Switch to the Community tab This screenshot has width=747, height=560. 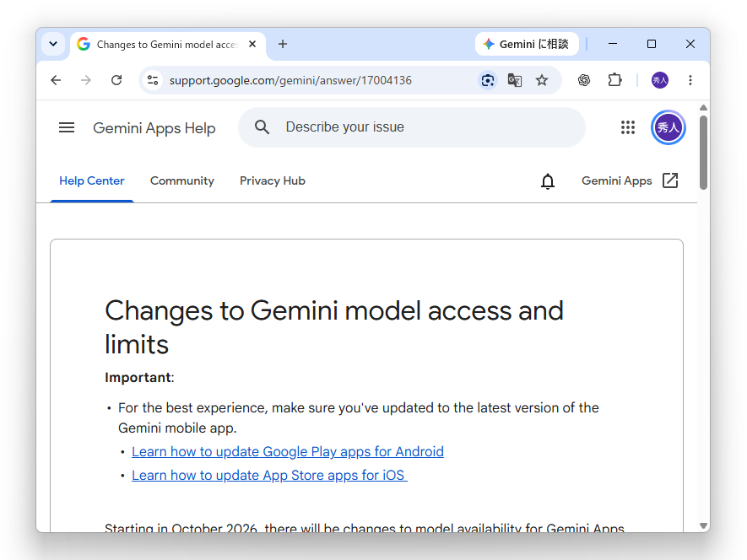click(182, 181)
